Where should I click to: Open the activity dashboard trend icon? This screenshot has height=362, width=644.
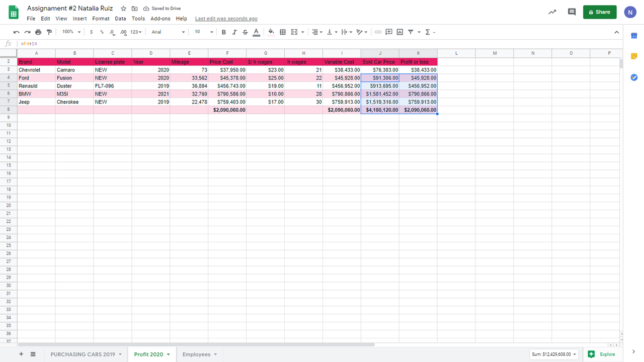click(x=552, y=12)
